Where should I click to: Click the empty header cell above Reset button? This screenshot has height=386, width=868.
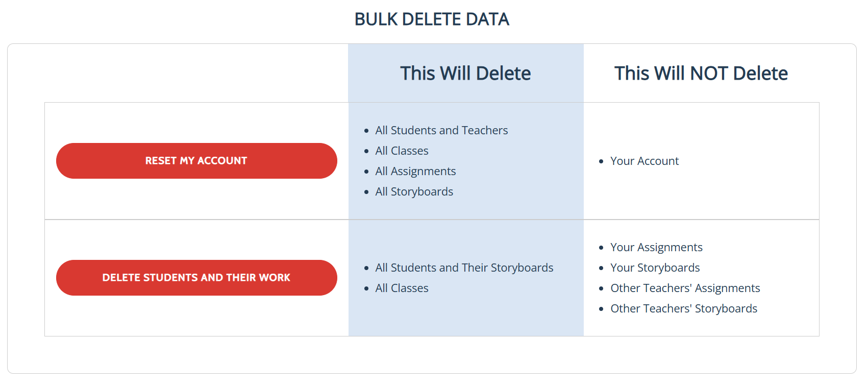[x=196, y=74]
